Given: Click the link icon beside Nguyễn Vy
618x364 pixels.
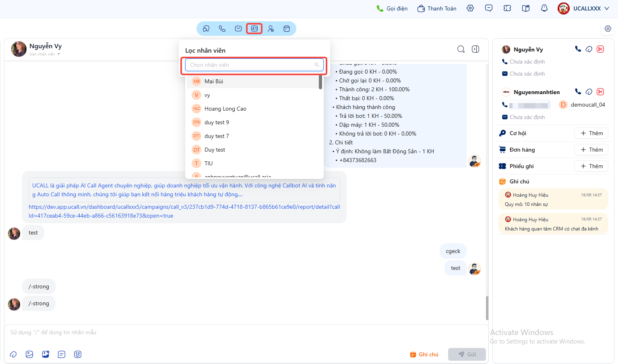Looking at the screenshot, I should tap(589, 49).
